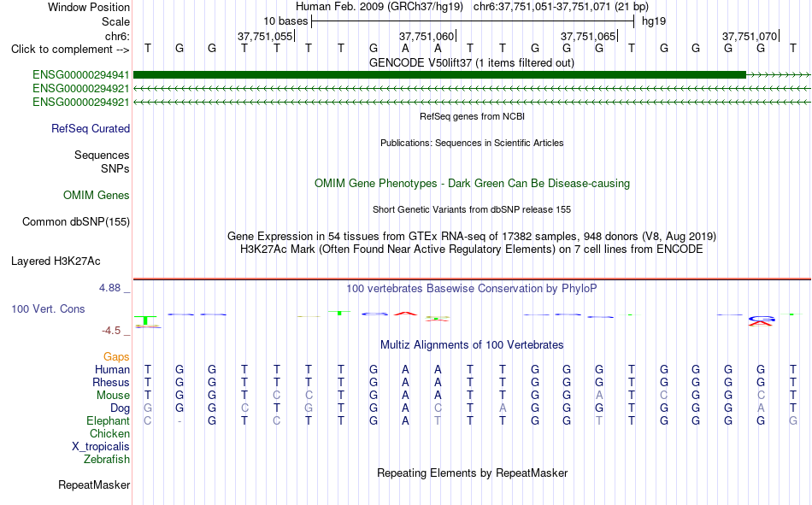
Task: Click the SNPs track label
Action: tap(115, 168)
